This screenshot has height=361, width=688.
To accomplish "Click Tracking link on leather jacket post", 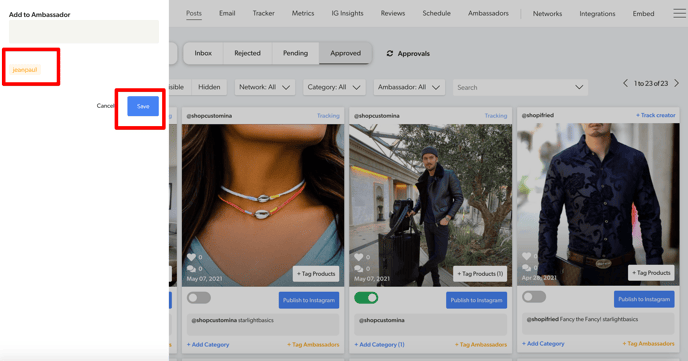I will [496, 116].
